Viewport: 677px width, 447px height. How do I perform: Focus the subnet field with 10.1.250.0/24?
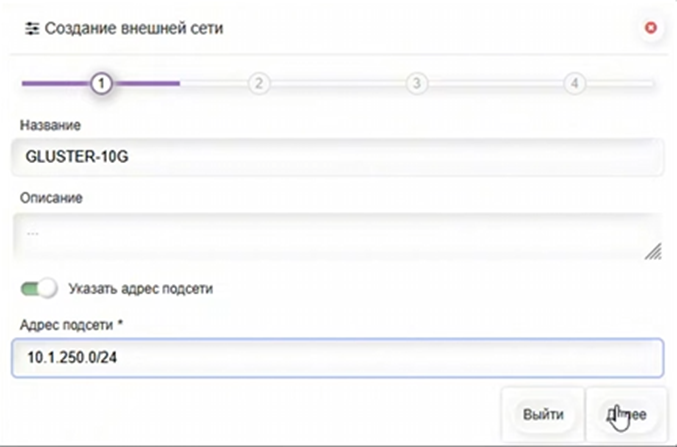tap(337, 357)
